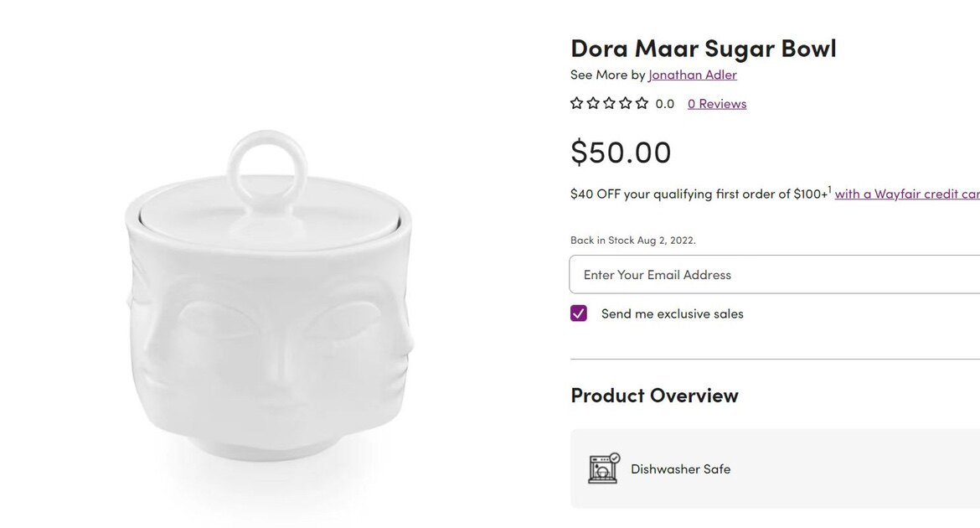
Task: Click the Back in Stock Aug 2 notice
Action: 632,241
